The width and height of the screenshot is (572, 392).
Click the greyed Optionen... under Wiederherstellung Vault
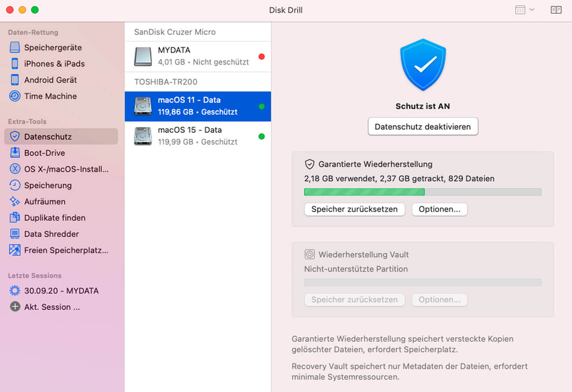click(x=440, y=300)
